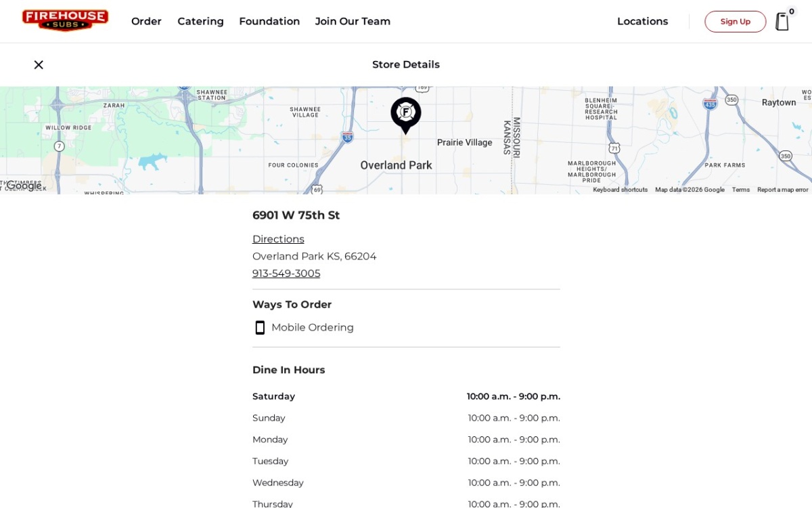The width and height of the screenshot is (812, 508).
Task: Go to the Foundation page
Action: click(269, 22)
